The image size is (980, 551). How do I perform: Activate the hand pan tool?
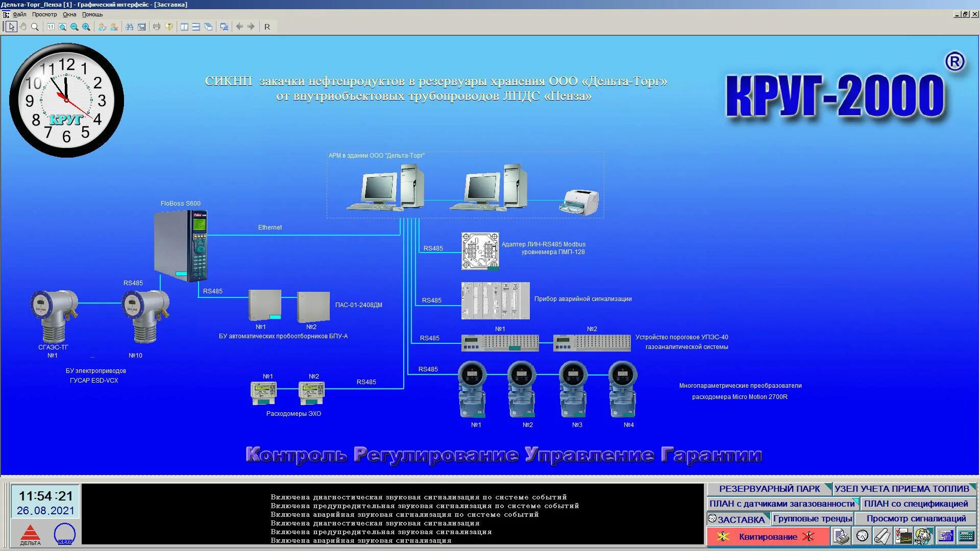tap(23, 27)
